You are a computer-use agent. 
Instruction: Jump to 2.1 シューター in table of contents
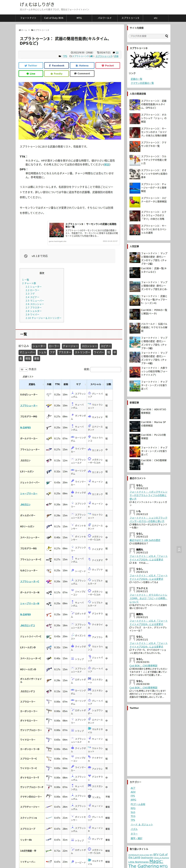coord(34,287)
